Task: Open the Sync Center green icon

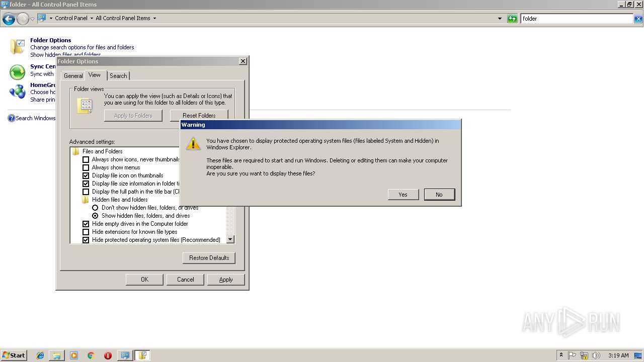Action: [18, 72]
